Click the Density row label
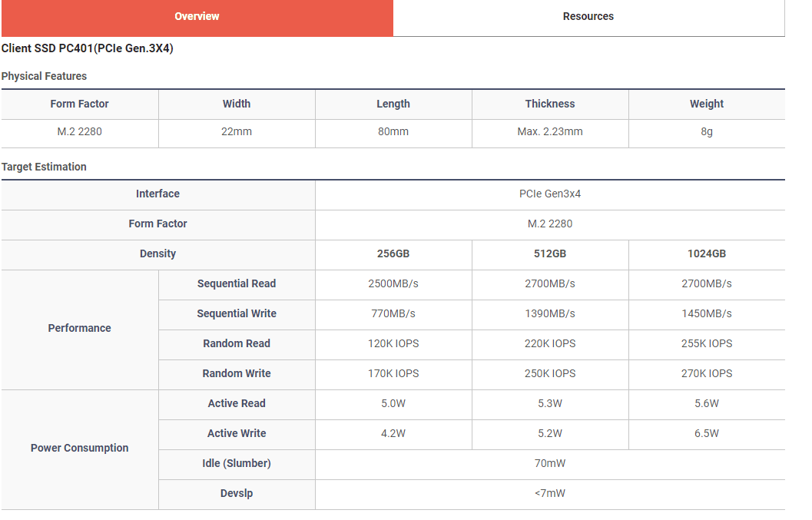This screenshot has height=520, width=812. [158, 253]
